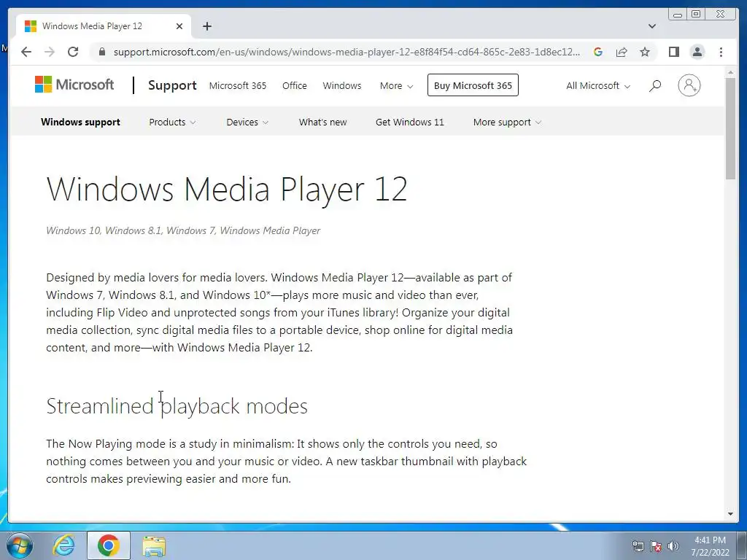Open Get Windows 11 link
This screenshot has height=560, width=747.
tap(410, 122)
